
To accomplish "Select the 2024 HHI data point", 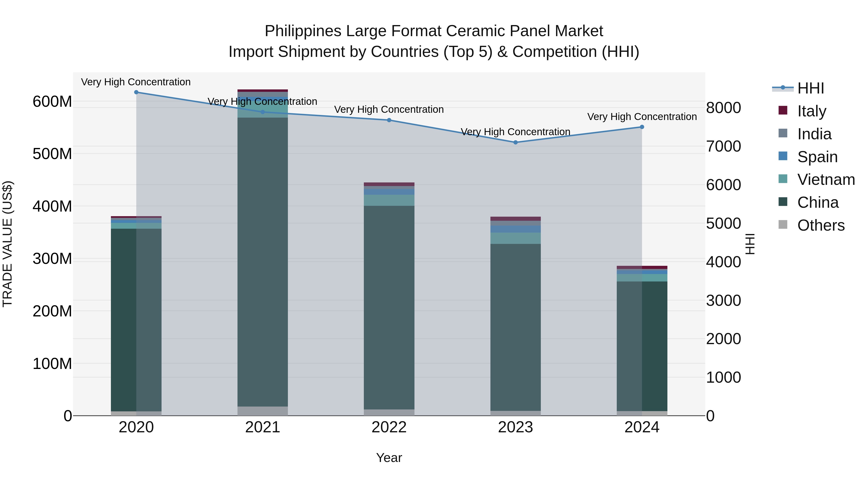I will [642, 127].
